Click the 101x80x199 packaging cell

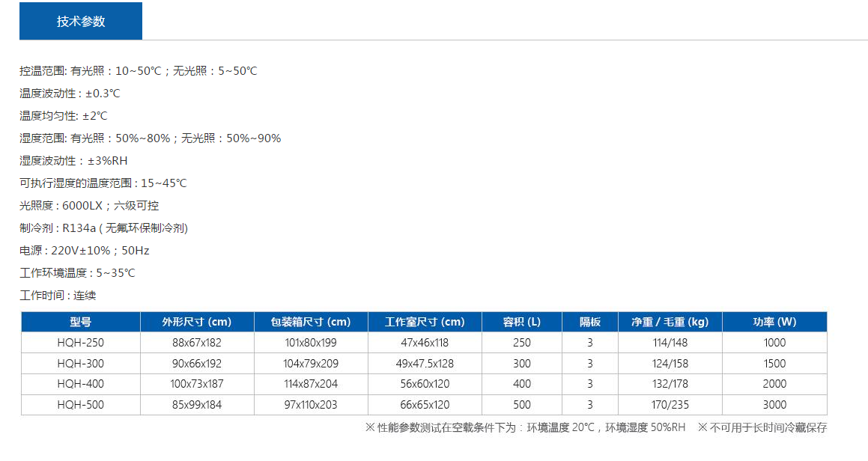click(x=311, y=343)
